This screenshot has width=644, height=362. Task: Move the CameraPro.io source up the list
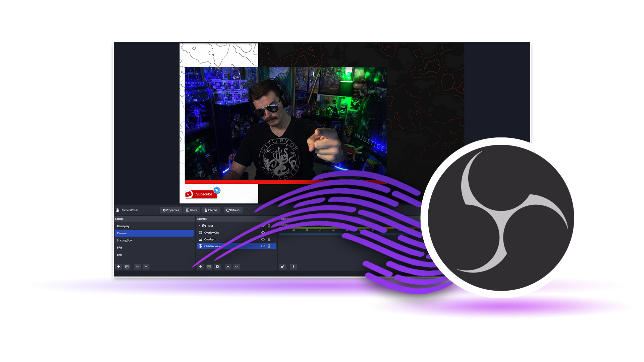[x=228, y=267]
